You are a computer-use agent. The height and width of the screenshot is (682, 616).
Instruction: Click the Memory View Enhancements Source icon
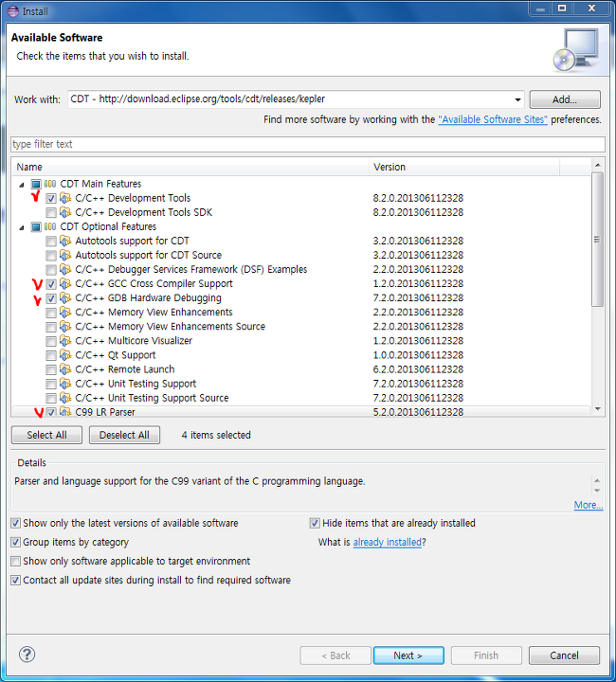coord(65,327)
